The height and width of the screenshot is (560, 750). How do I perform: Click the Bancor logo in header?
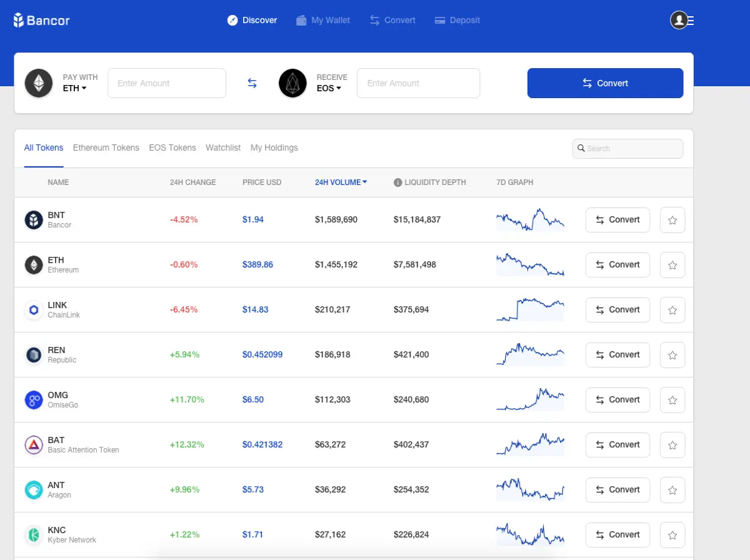pyautogui.click(x=41, y=20)
